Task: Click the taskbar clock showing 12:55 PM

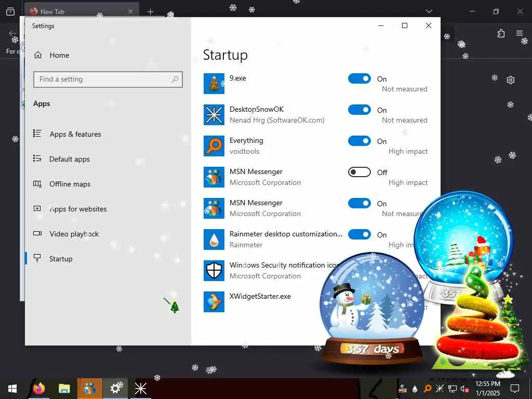Action: (487, 389)
